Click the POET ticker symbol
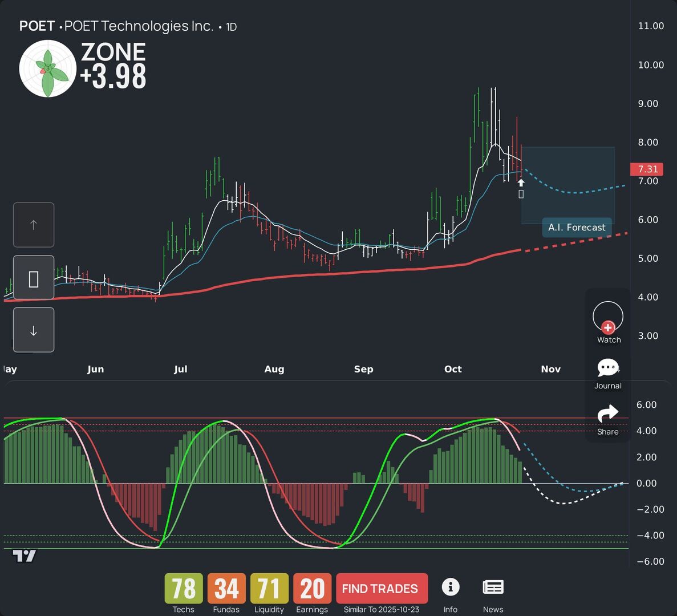 pyautogui.click(x=37, y=26)
